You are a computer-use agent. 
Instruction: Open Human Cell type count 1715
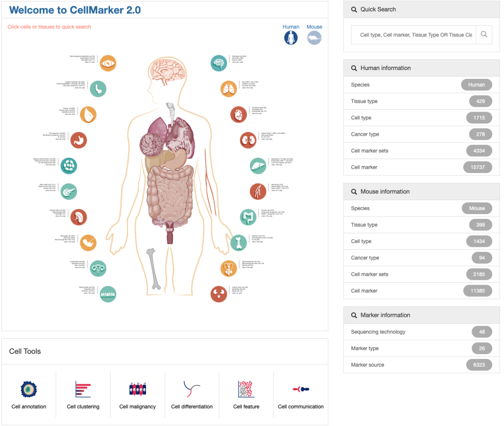(x=479, y=118)
